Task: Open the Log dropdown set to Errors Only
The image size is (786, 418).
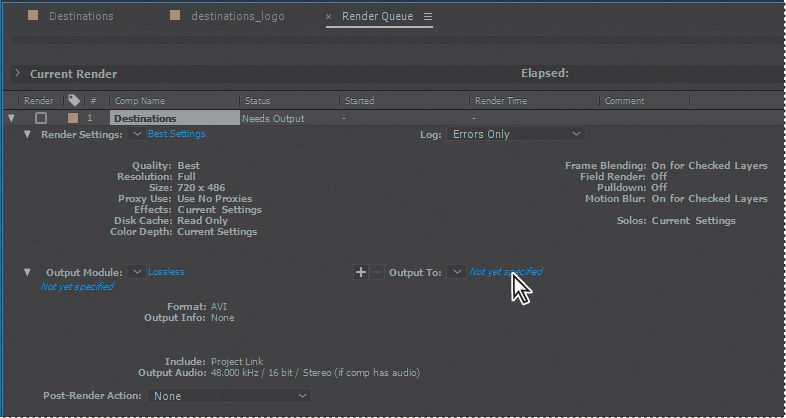Action: coord(516,134)
